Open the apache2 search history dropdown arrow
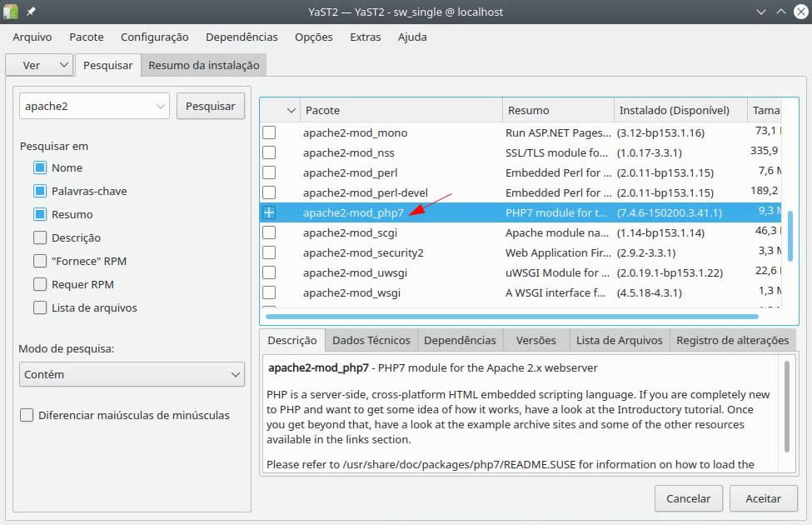Image resolution: width=812 pixels, height=525 pixels. click(160, 106)
